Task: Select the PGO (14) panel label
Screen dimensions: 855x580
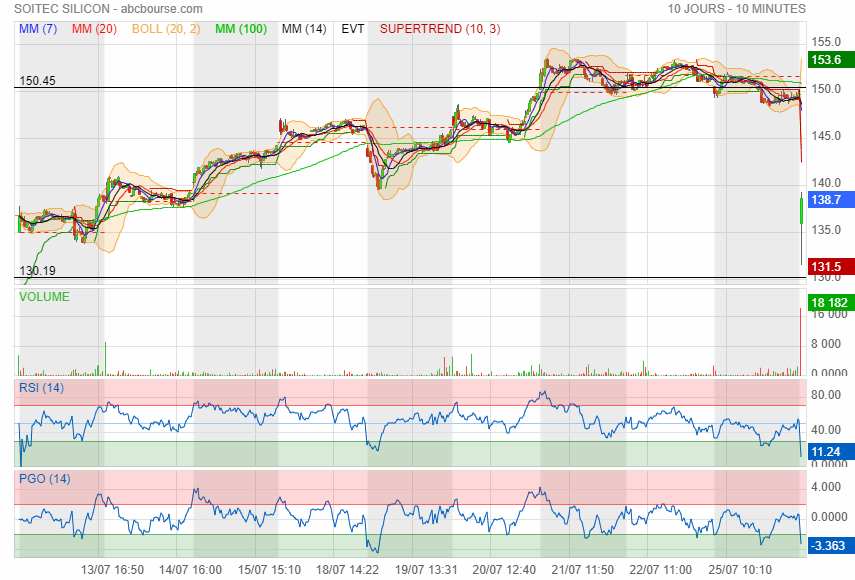Action: point(44,479)
